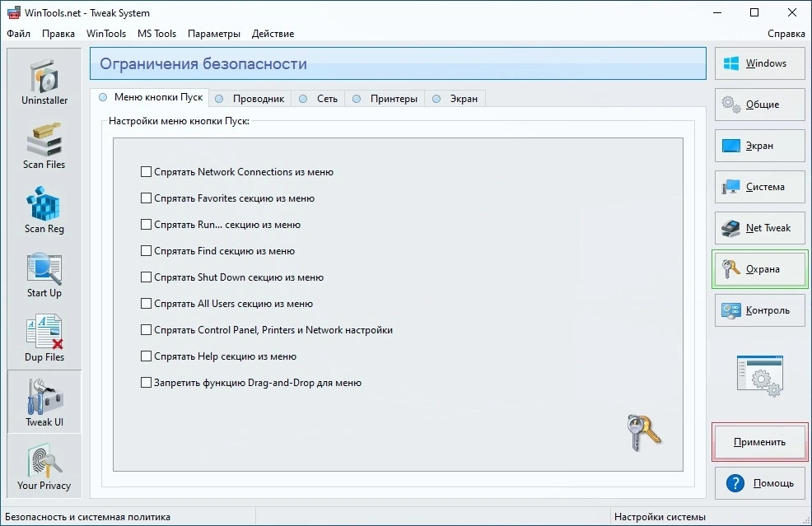812x526 pixels.
Task: Minimize the WinTools.net window
Action: (x=717, y=13)
